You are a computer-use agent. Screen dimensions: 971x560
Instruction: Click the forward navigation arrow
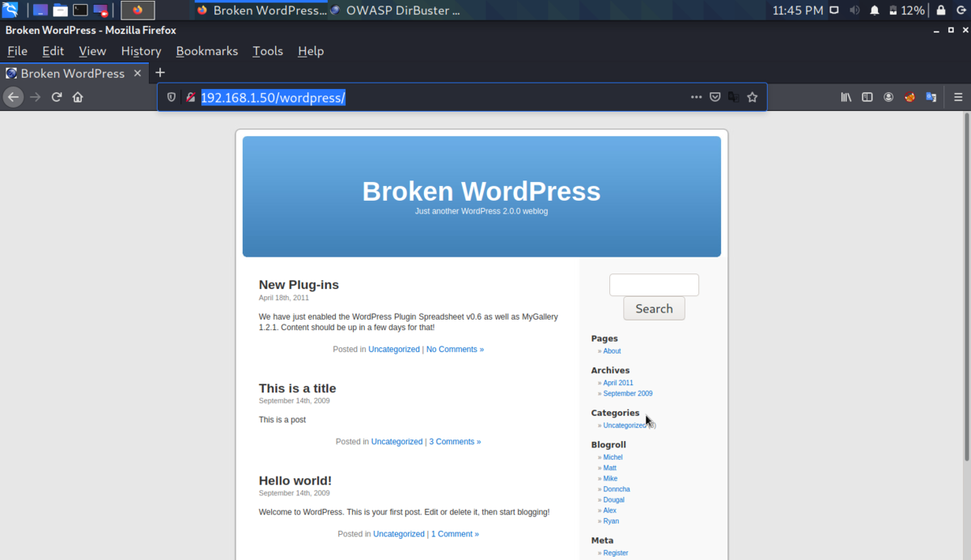35,97
